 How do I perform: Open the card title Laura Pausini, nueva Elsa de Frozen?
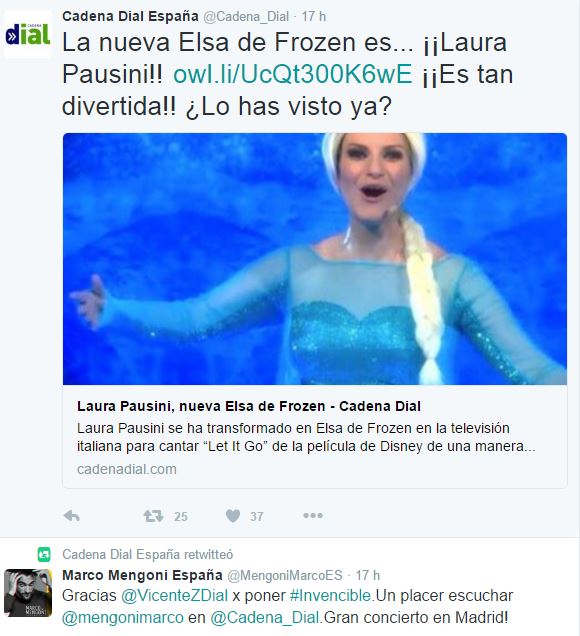[x=249, y=406]
